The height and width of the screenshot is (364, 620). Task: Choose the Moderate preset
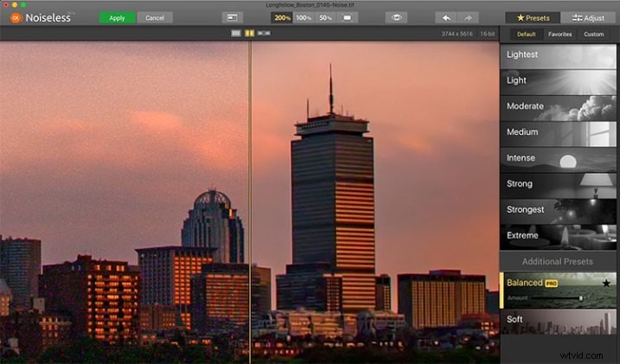point(558,108)
